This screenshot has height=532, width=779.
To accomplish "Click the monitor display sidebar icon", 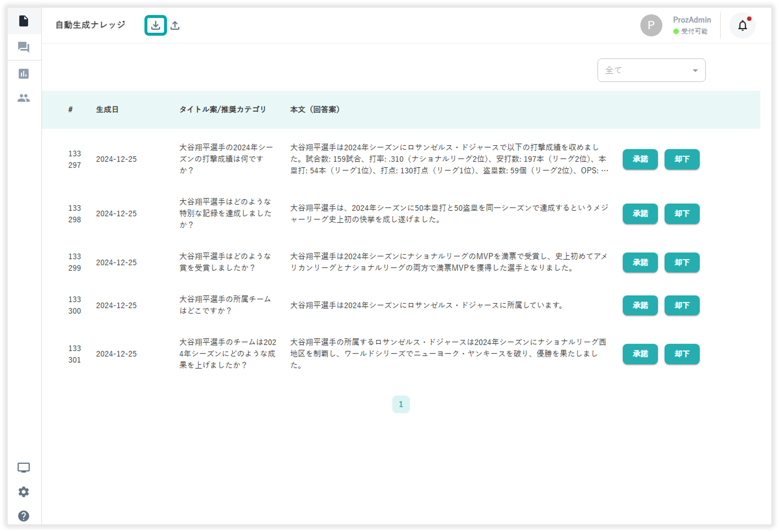I will tap(23, 467).
